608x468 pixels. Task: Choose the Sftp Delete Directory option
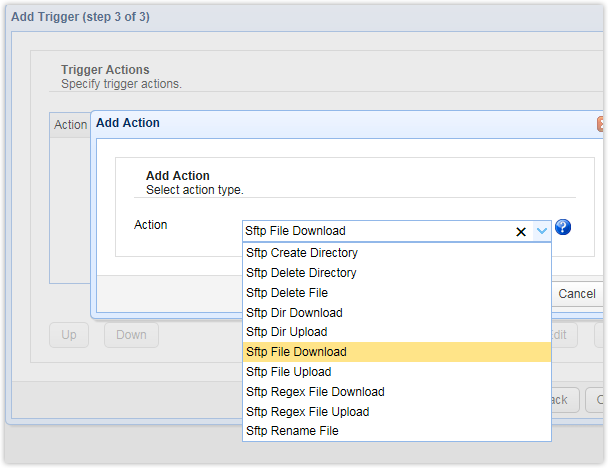[301, 273]
